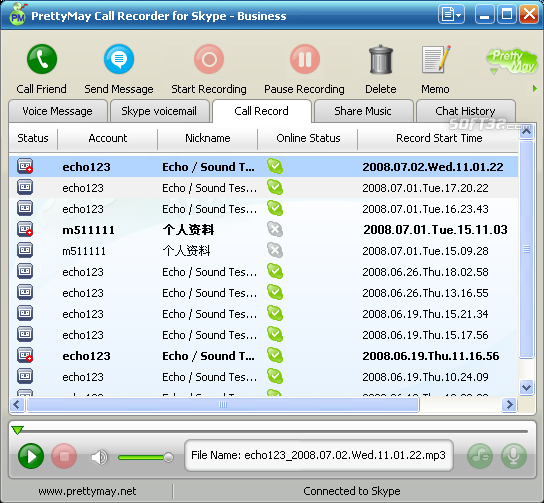Play the selected recording
Viewport: 544px width, 503px height.
31,456
